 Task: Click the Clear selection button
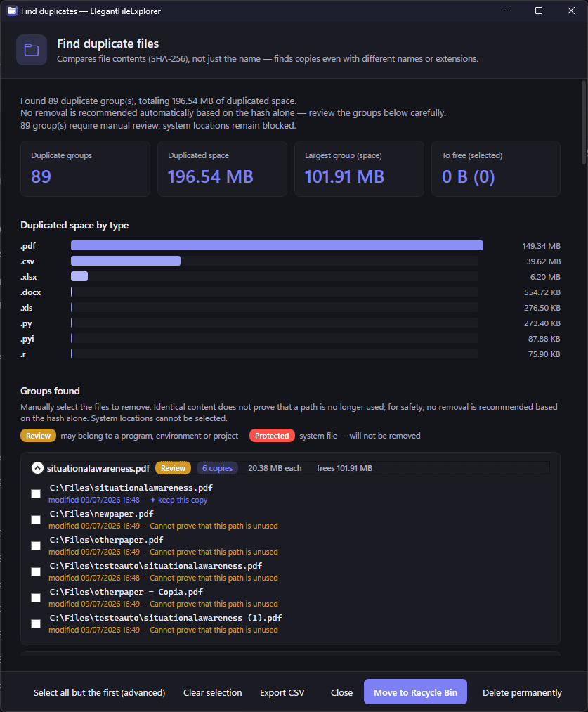[212, 692]
